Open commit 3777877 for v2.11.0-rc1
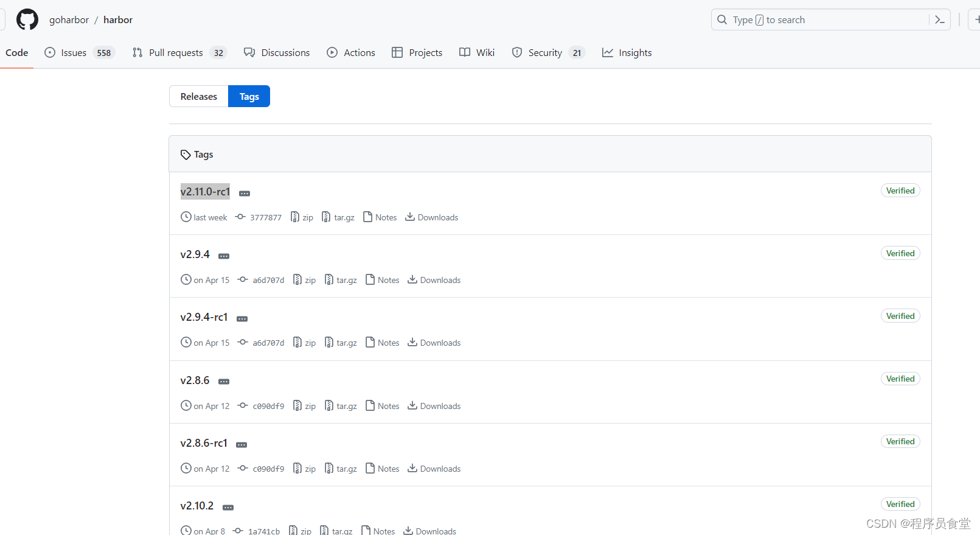Screen dimensions: 980x535 (x=259, y=217)
